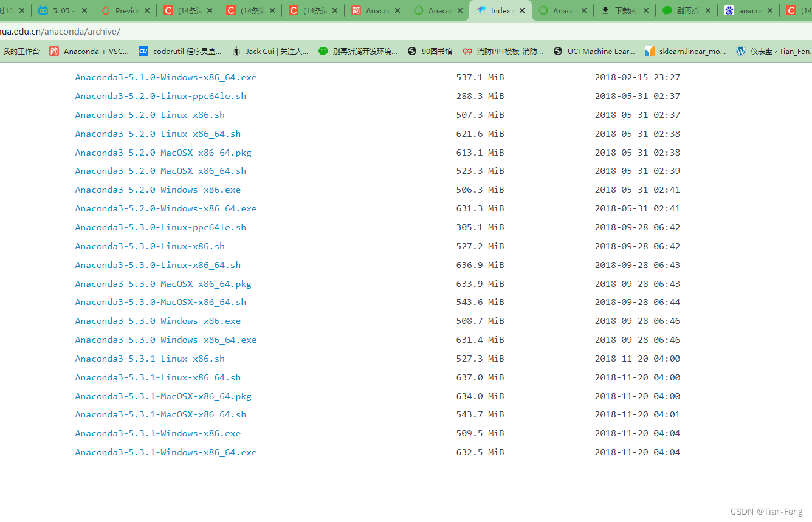This screenshot has width=812, height=522.
Task: Open the Anaconda + VSC bookmark
Action: tap(89, 52)
